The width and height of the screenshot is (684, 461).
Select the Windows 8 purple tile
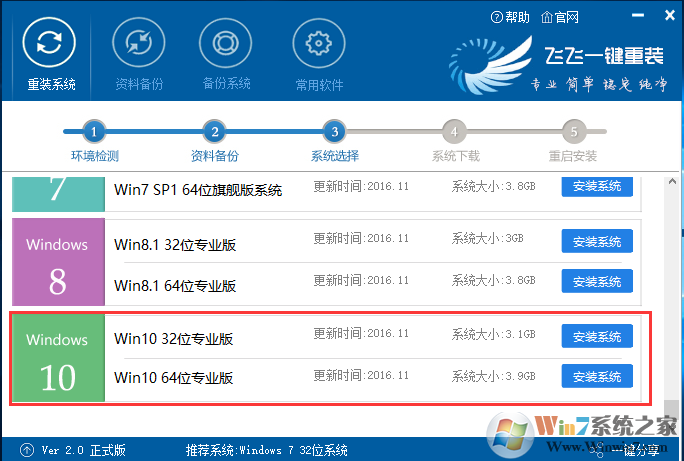58,262
